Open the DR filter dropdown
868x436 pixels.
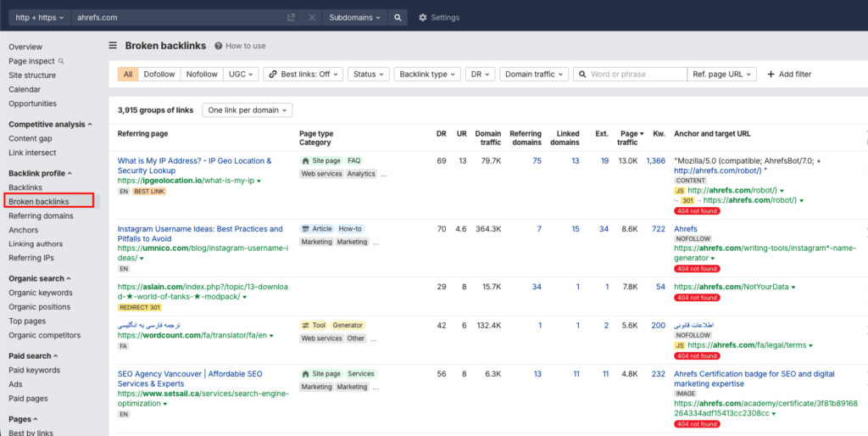point(480,75)
